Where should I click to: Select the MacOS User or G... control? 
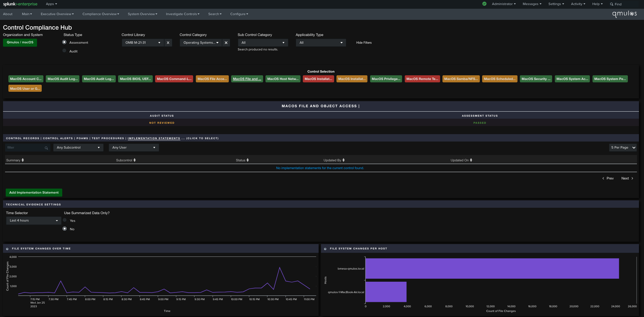[25, 89]
